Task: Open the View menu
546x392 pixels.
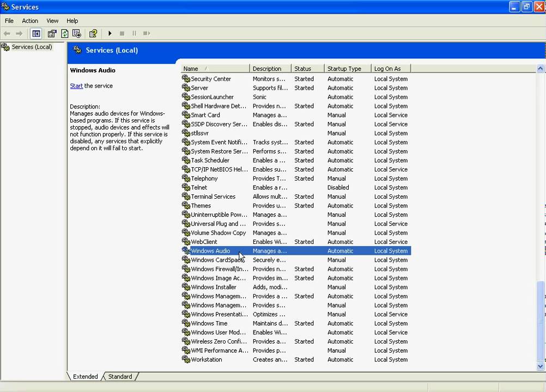Action: coord(52,21)
